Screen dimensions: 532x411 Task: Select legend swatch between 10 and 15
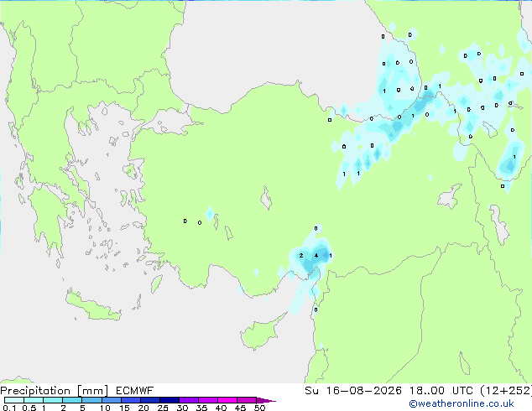pos(111,400)
